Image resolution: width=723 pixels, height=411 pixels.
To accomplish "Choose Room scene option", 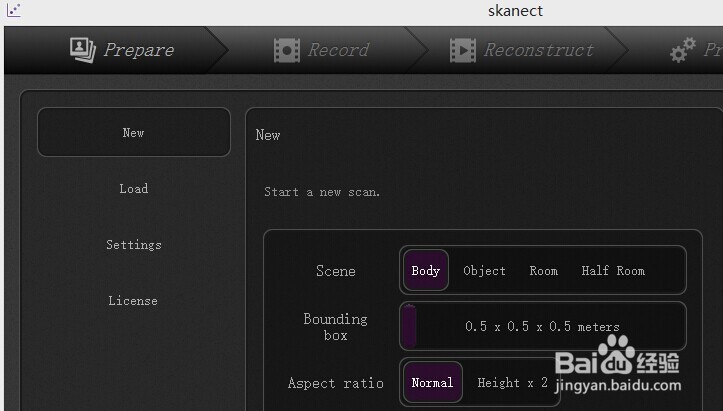I will (544, 271).
